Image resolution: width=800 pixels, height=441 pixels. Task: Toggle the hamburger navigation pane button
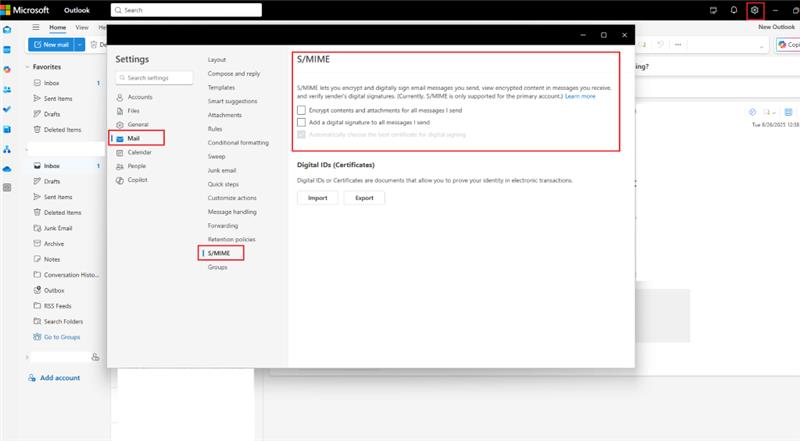[x=36, y=28]
